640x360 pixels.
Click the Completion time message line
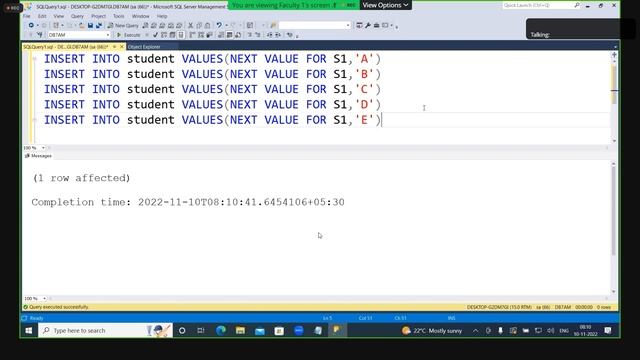[x=188, y=202]
